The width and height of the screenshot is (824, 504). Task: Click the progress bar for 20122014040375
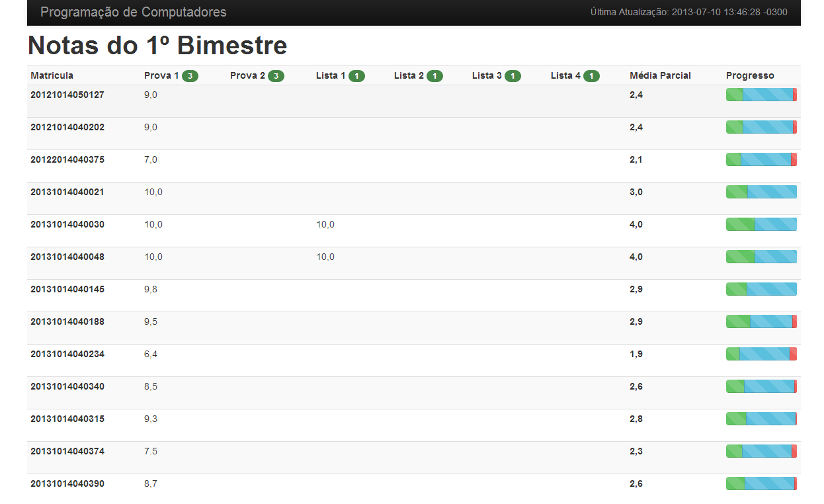click(x=761, y=159)
